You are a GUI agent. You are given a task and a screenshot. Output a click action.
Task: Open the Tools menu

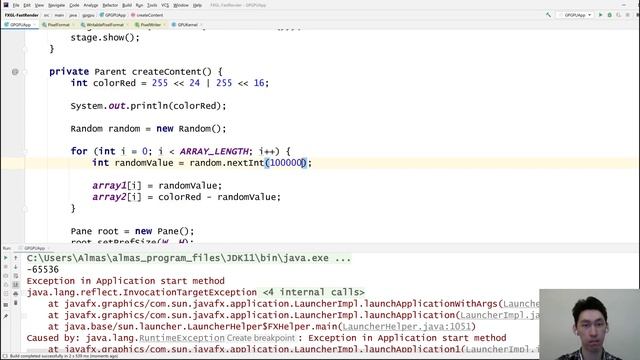pyautogui.click(x=152, y=5)
